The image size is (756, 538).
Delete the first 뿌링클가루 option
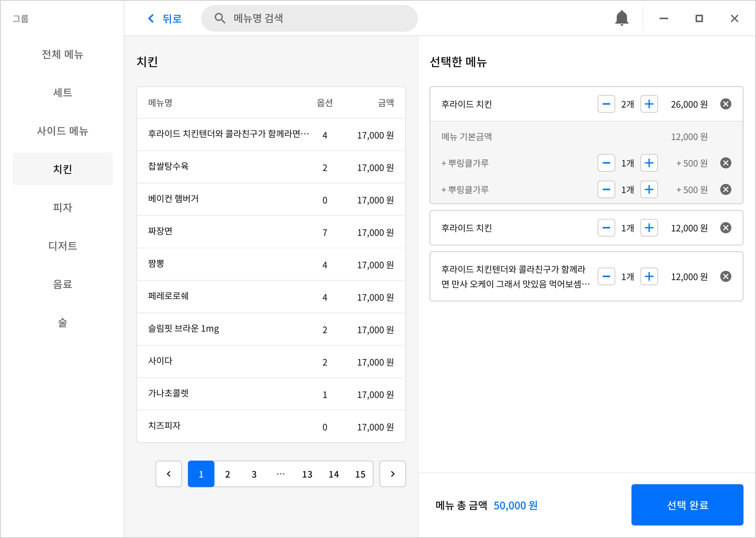click(x=725, y=163)
